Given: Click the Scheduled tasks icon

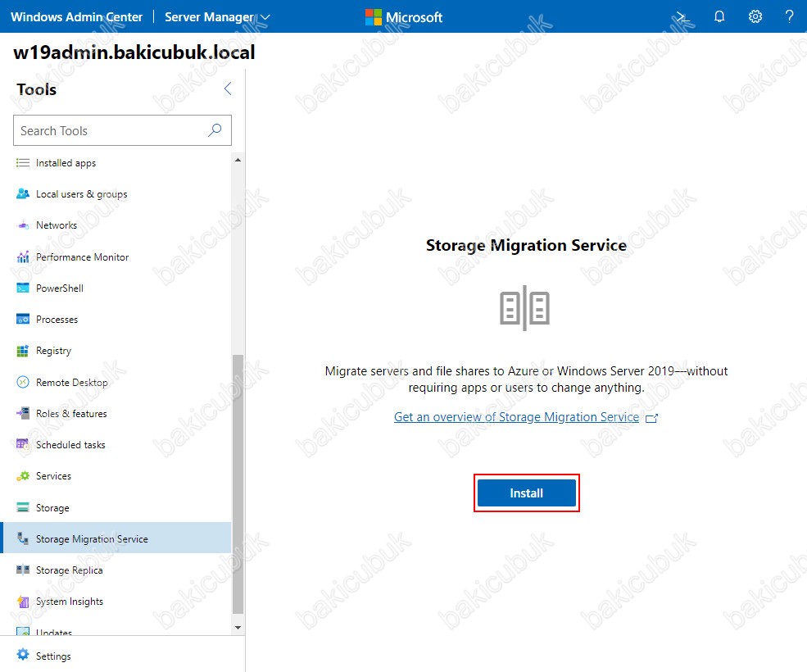Looking at the screenshot, I should tap(23, 444).
